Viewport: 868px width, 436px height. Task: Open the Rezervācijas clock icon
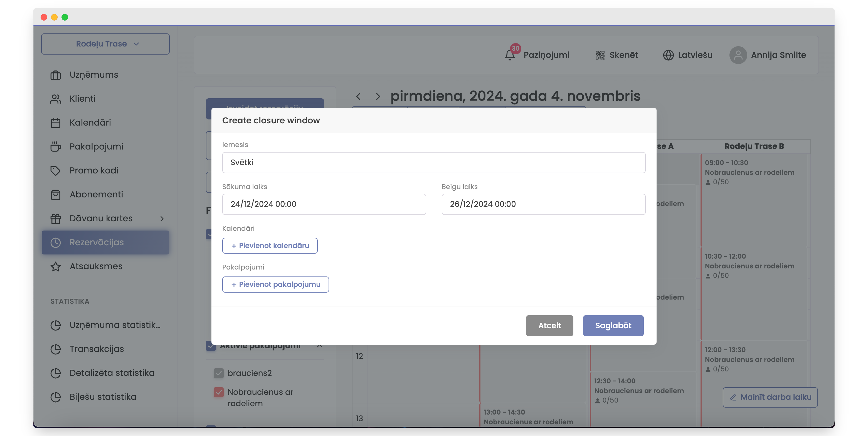(x=56, y=242)
